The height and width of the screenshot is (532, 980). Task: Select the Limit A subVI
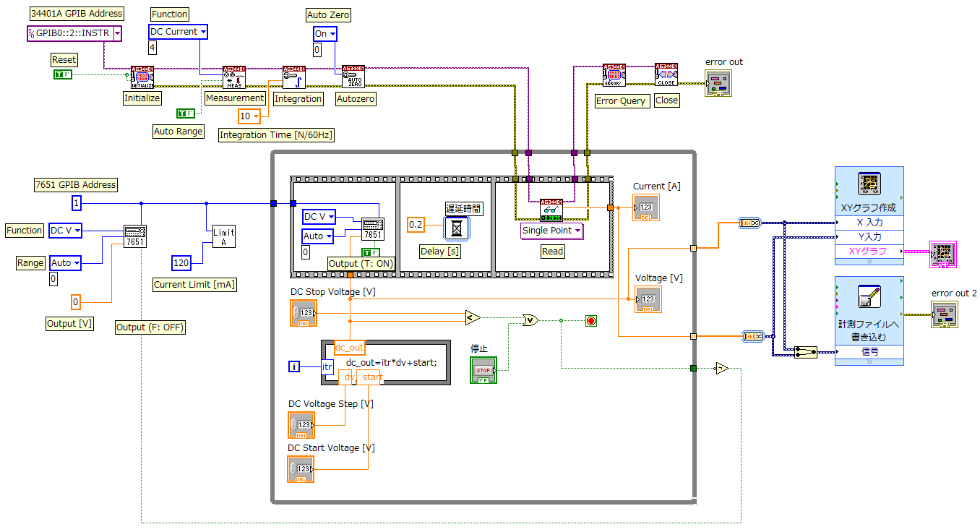[223, 236]
